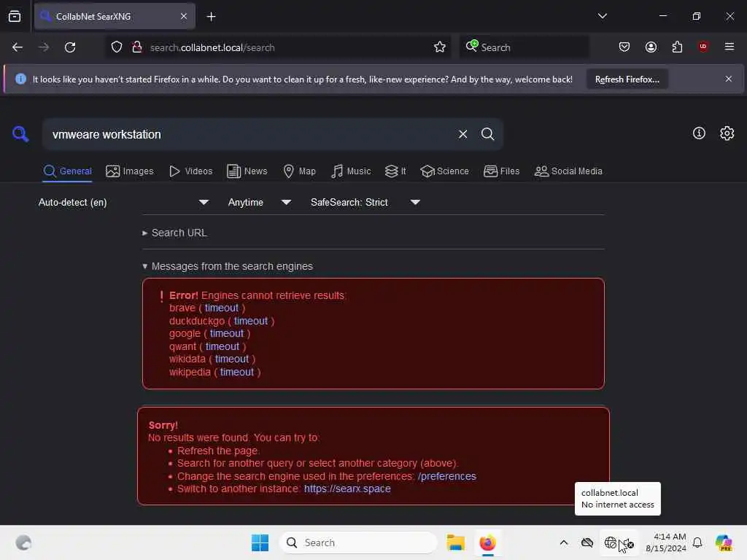The height and width of the screenshot is (560, 747).
Task: Dismiss the Refresh Firefox notification bar
Action: (x=729, y=79)
